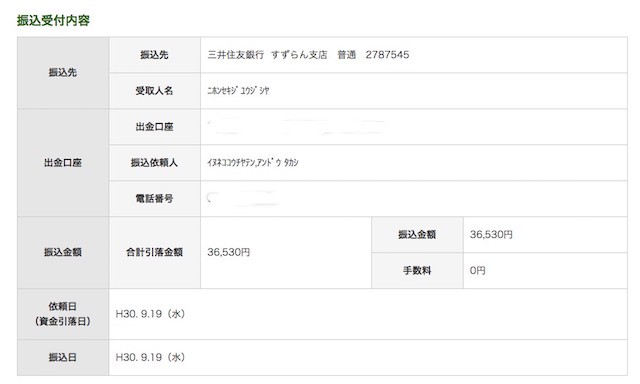Click the left 振込先 group header cell
The width and height of the screenshot is (640, 384).
[x=63, y=73]
